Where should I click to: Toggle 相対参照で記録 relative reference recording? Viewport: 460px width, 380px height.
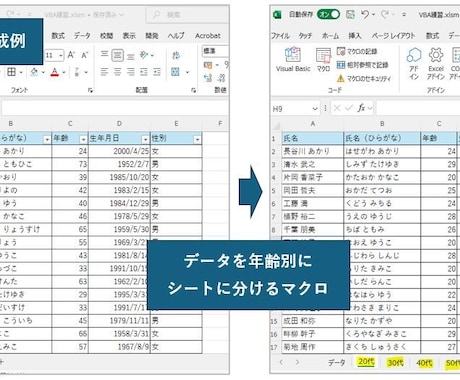tap(362, 65)
